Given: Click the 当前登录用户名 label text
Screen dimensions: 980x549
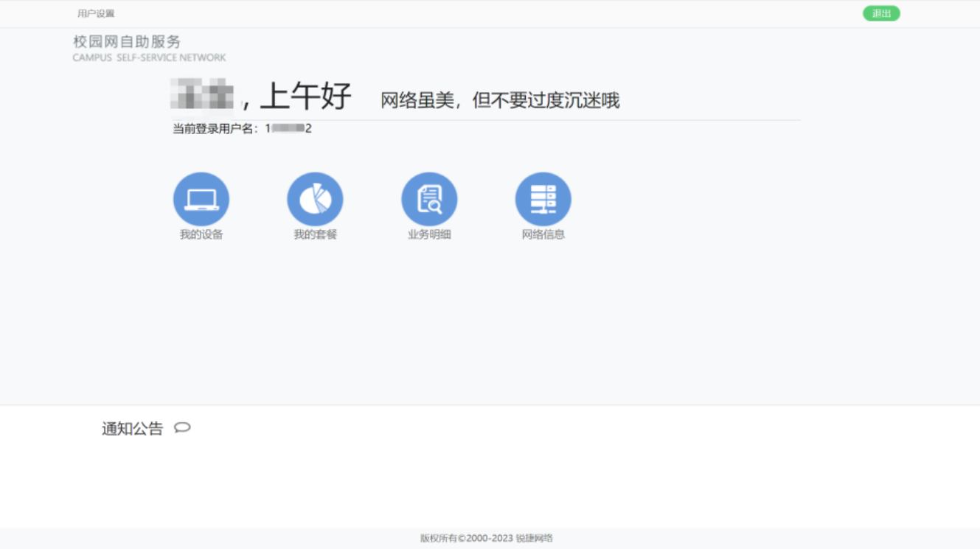Looking at the screenshot, I should (x=215, y=129).
